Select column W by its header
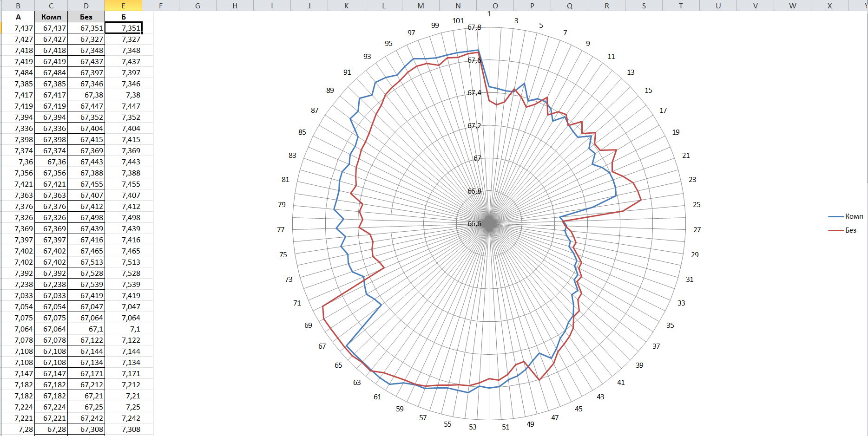This screenshot has width=868, height=436. point(793,6)
